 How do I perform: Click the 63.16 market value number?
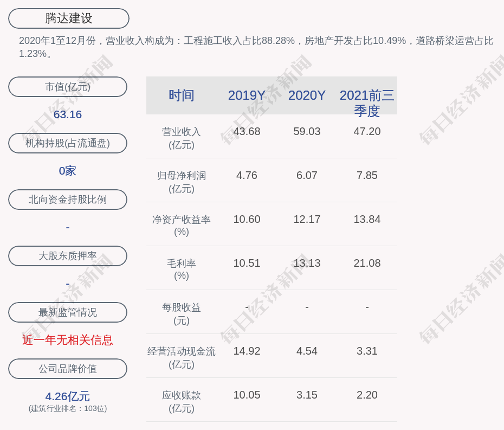click(x=68, y=114)
